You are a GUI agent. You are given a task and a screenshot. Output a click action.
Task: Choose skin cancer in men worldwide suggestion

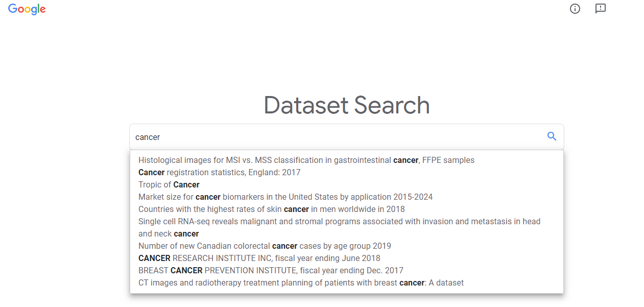[x=272, y=209]
